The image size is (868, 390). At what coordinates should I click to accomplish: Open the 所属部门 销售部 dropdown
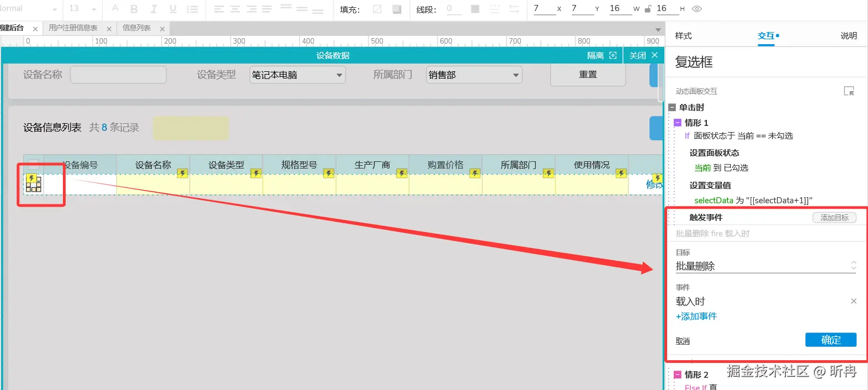(x=474, y=75)
